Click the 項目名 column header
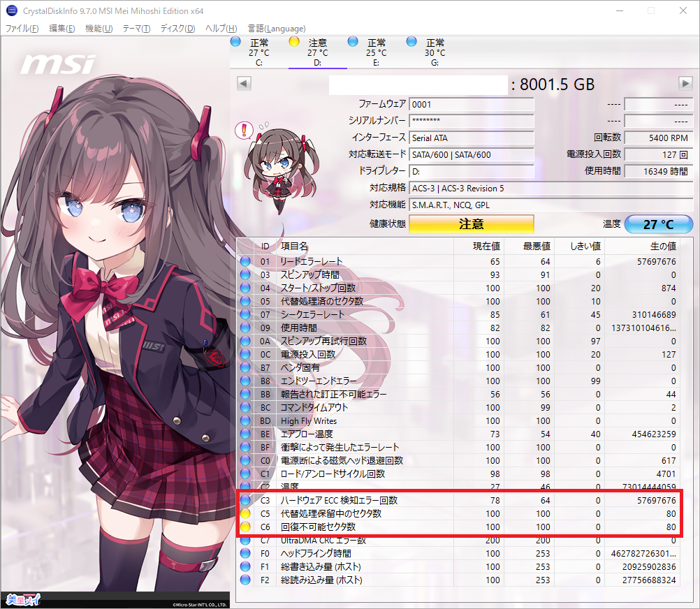The height and width of the screenshot is (609, 700). pyautogui.click(x=365, y=247)
